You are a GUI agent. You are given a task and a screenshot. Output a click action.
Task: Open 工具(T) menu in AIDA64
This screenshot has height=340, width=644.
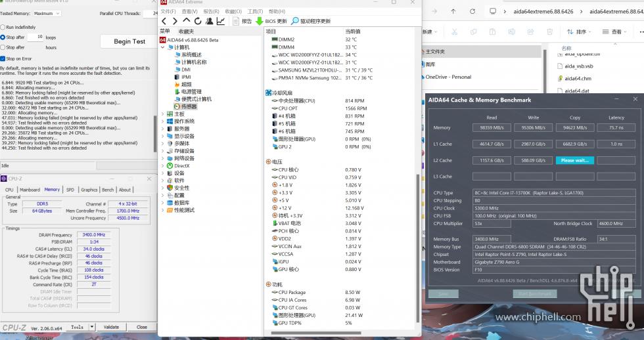point(255,11)
